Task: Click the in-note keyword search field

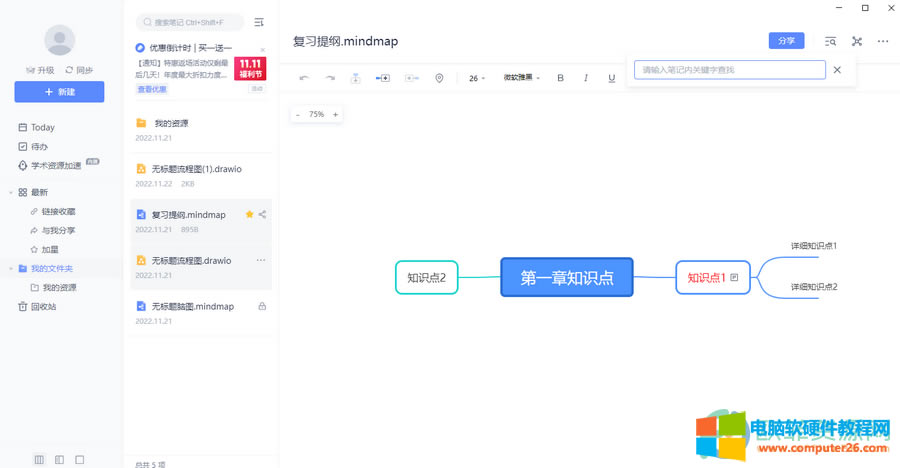Action: pos(729,70)
